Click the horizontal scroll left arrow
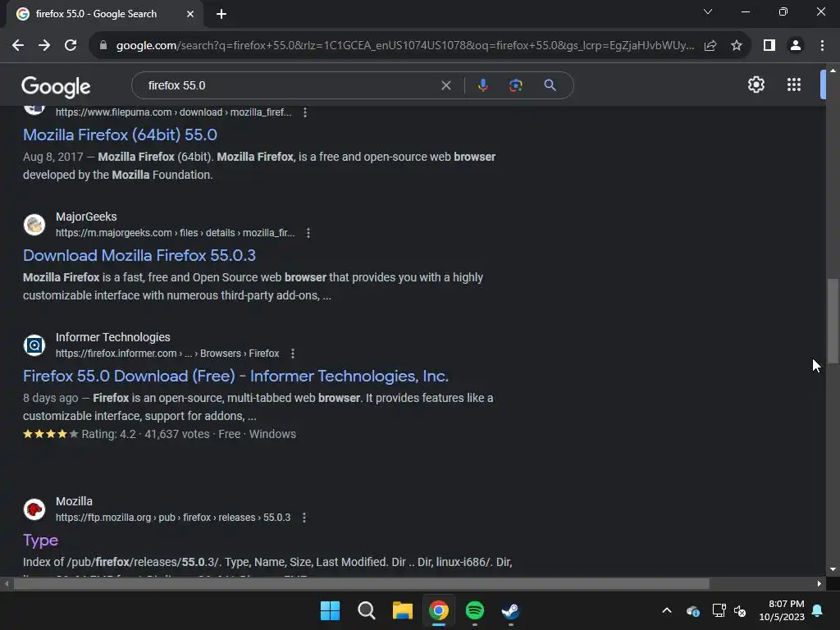 (x=7, y=583)
